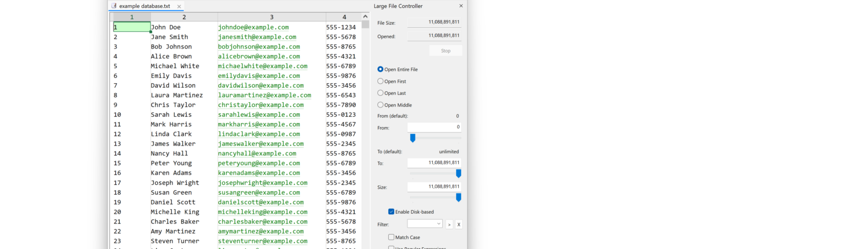
Task: Click the filter apply '>' button
Action: [x=449, y=224]
